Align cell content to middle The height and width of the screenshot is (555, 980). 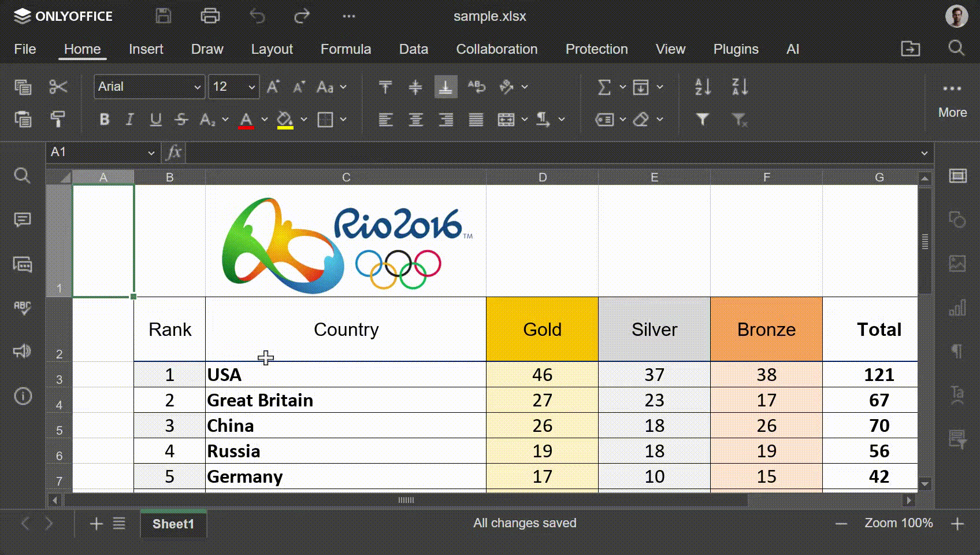pos(415,87)
